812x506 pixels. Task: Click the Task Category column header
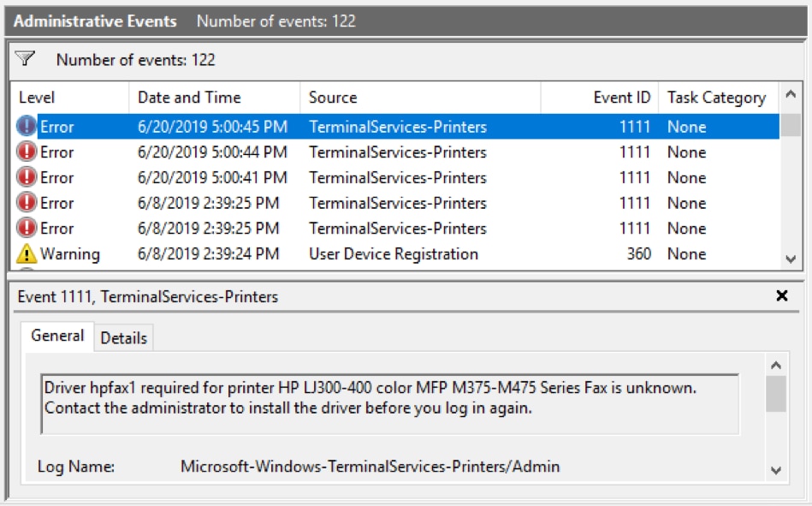click(x=716, y=98)
